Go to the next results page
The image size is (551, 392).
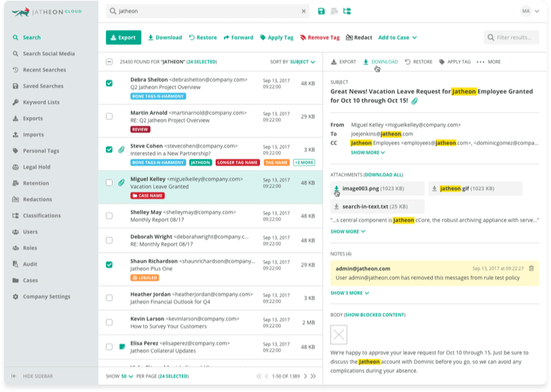coord(305,376)
